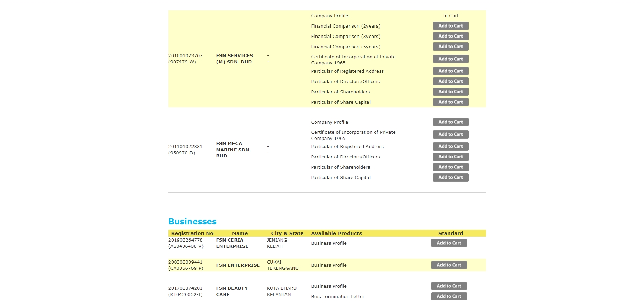The height and width of the screenshot is (307, 644).
Task: Add FSN Services Particular of Directors/Officers to cart
Action: [450, 81]
